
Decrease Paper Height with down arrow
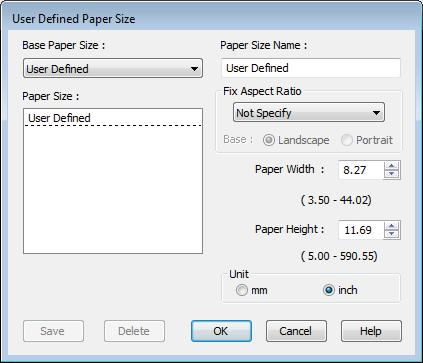(x=392, y=234)
